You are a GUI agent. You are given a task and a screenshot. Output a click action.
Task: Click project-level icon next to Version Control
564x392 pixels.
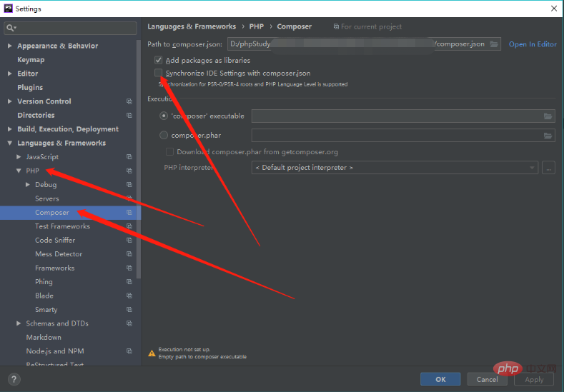pyautogui.click(x=129, y=101)
